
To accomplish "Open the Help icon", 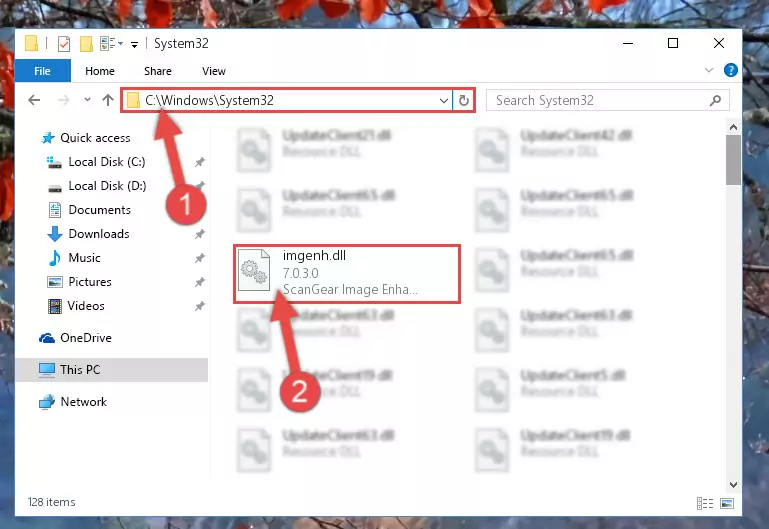I will (731, 70).
